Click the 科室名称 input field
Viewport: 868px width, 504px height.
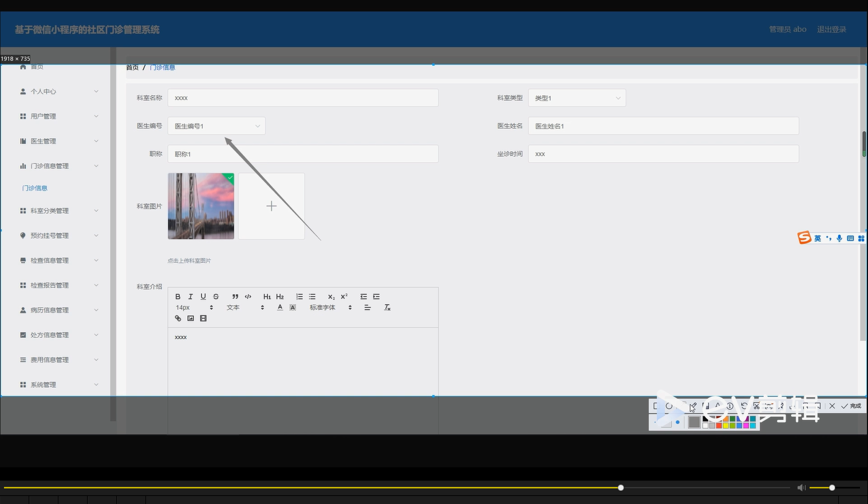click(x=303, y=98)
